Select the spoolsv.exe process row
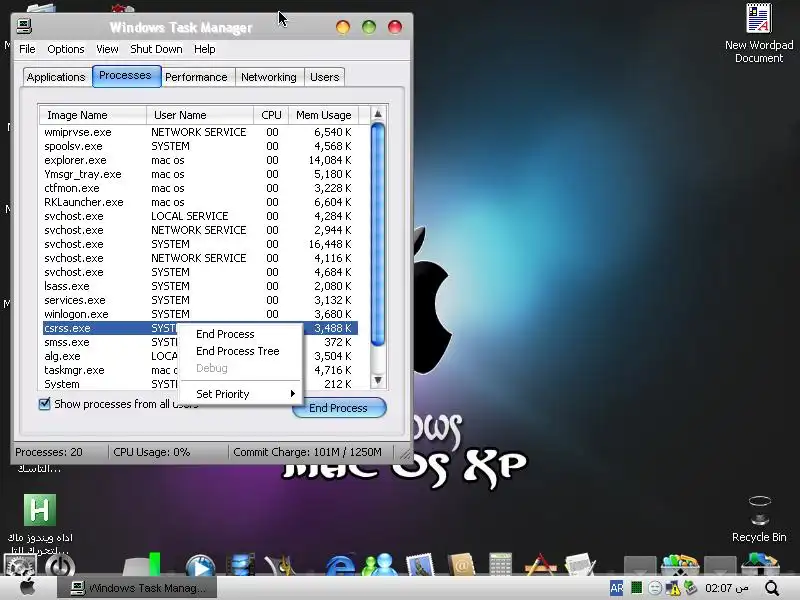 coord(200,146)
